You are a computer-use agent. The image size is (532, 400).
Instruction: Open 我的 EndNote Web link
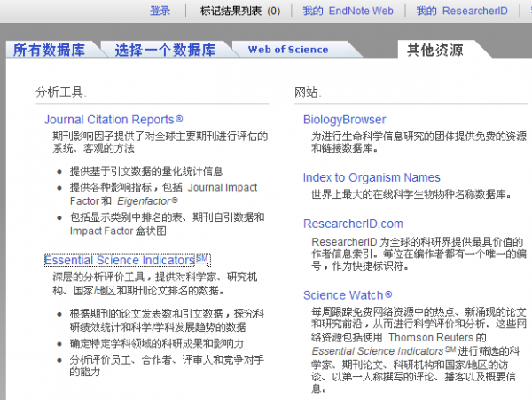(x=348, y=11)
